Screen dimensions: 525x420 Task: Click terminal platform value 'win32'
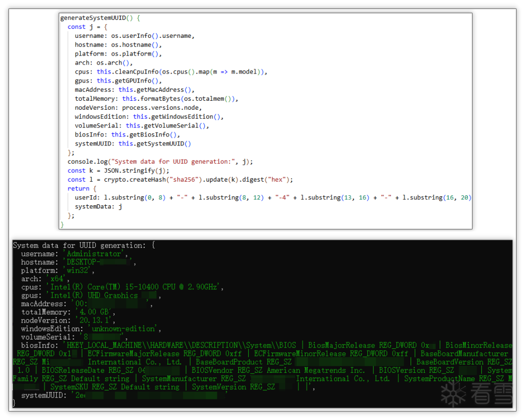coord(77,270)
